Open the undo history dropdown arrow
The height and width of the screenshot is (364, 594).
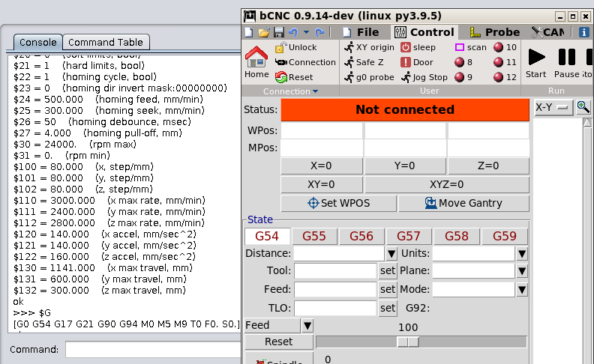click(306, 32)
